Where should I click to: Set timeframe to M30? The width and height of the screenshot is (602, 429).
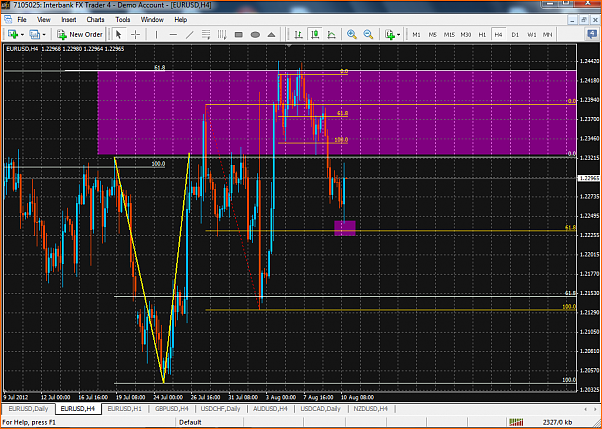point(466,35)
